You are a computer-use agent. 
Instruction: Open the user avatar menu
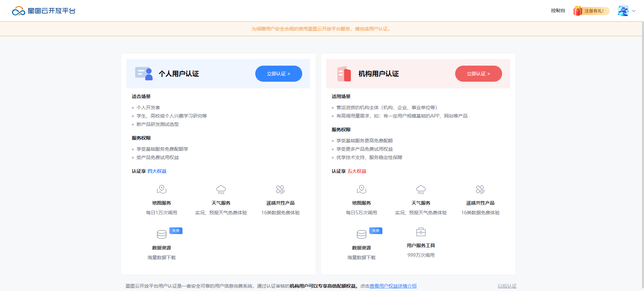[623, 11]
